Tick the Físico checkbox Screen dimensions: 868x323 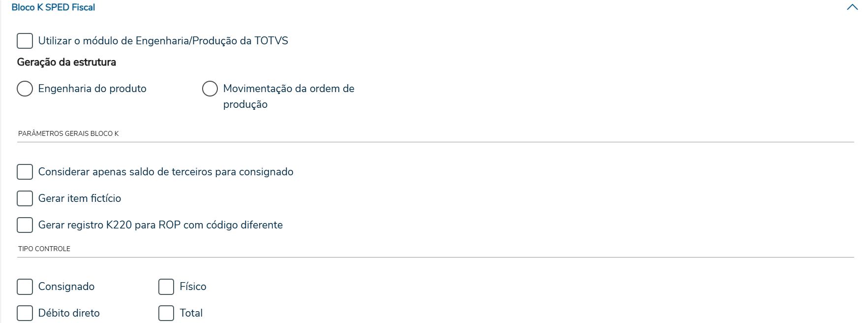click(166, 287)
